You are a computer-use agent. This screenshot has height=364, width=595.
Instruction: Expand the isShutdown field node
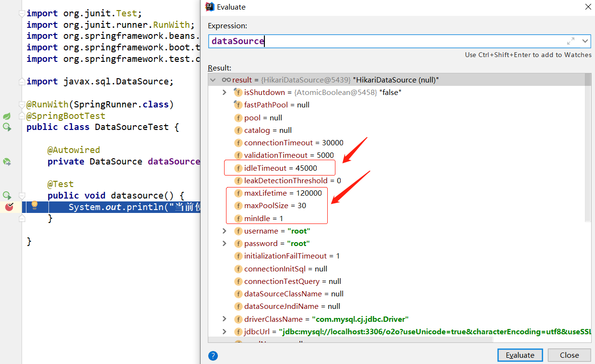224,92
